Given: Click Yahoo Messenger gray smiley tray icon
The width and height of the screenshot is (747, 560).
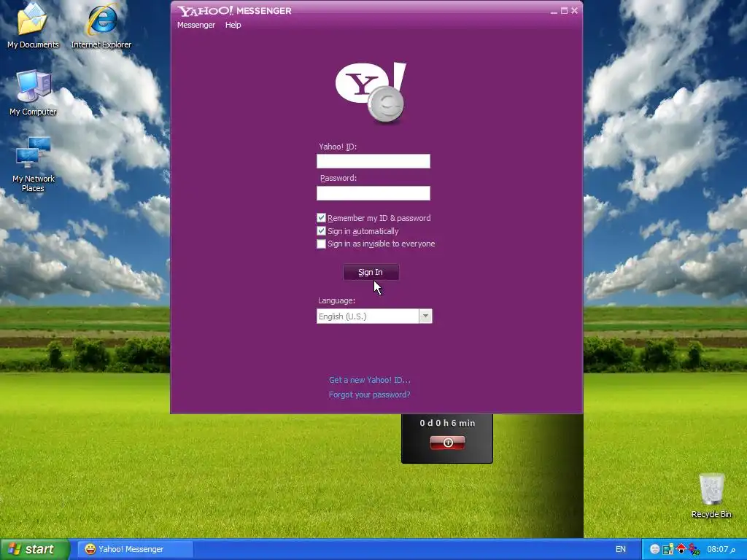Looking at the screenshot, I should click(x=655, y=549).
